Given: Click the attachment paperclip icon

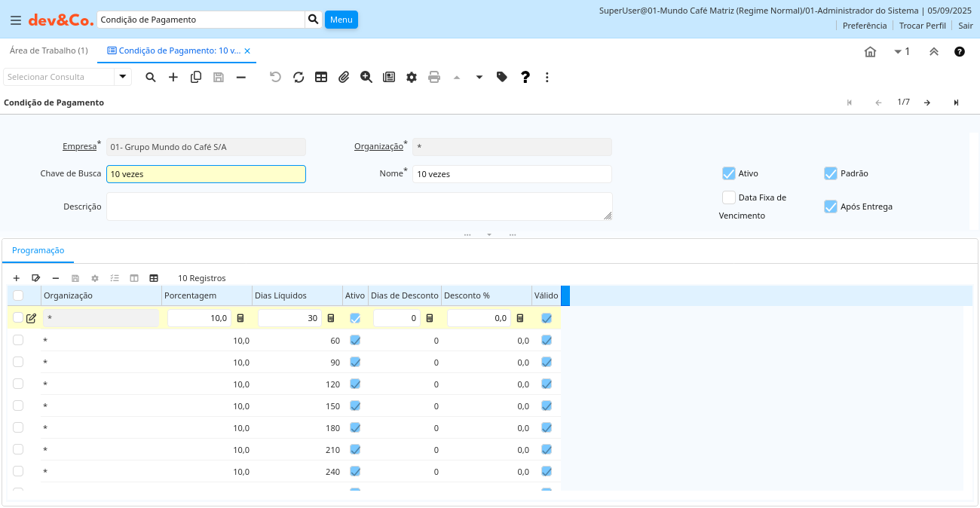Looking at the screenshot, I should tap(344, 77).
